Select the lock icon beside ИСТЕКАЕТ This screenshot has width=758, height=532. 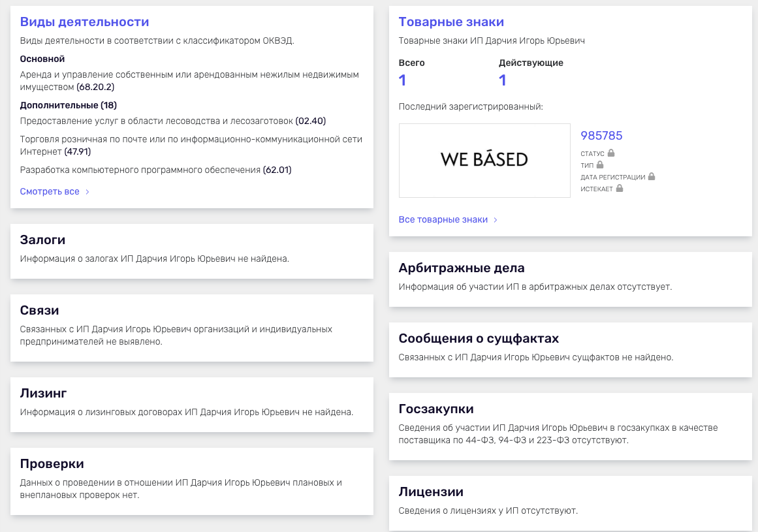620,189
